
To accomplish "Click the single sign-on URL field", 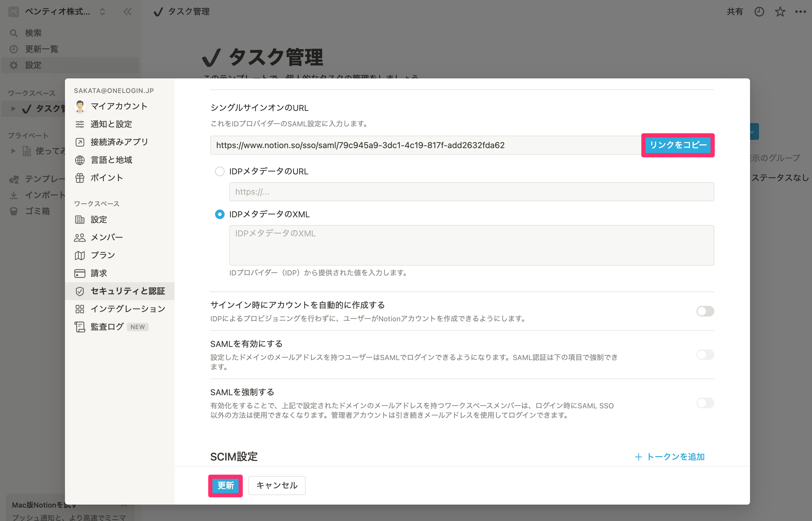I will click(x=426, y=145).
